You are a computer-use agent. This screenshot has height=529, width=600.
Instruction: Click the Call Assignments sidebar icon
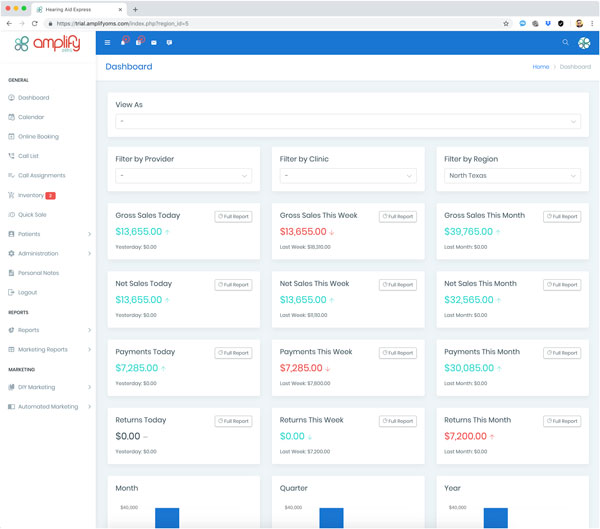tap(11, 175)
